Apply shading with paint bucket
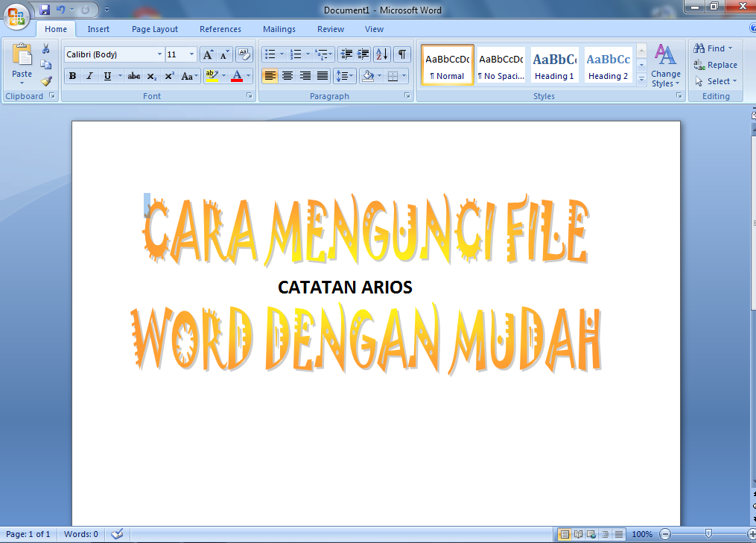Screen dimensions: 756x543 point(368,76)
